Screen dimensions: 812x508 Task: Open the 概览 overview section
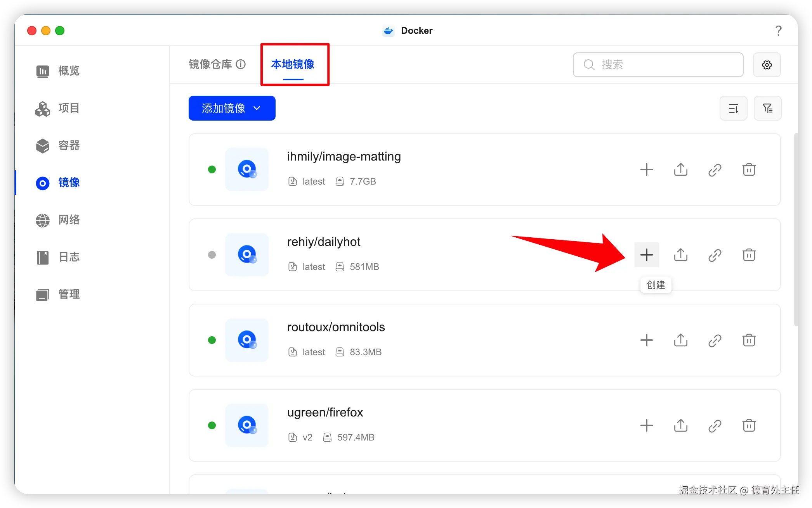(x=57, y=71)
